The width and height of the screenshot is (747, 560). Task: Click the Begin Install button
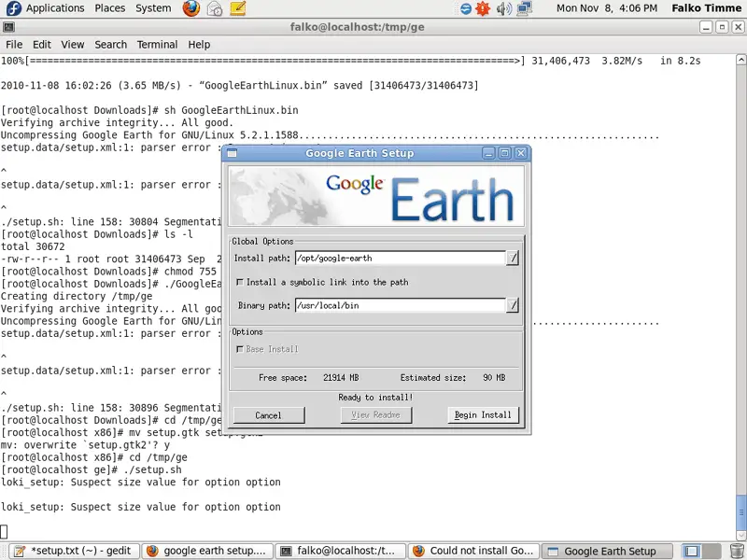[483, 414]
